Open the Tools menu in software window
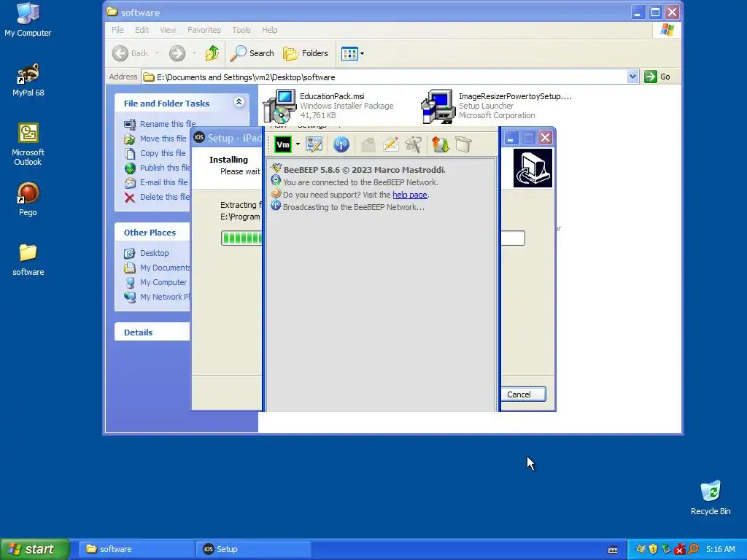 click(241, 30)
